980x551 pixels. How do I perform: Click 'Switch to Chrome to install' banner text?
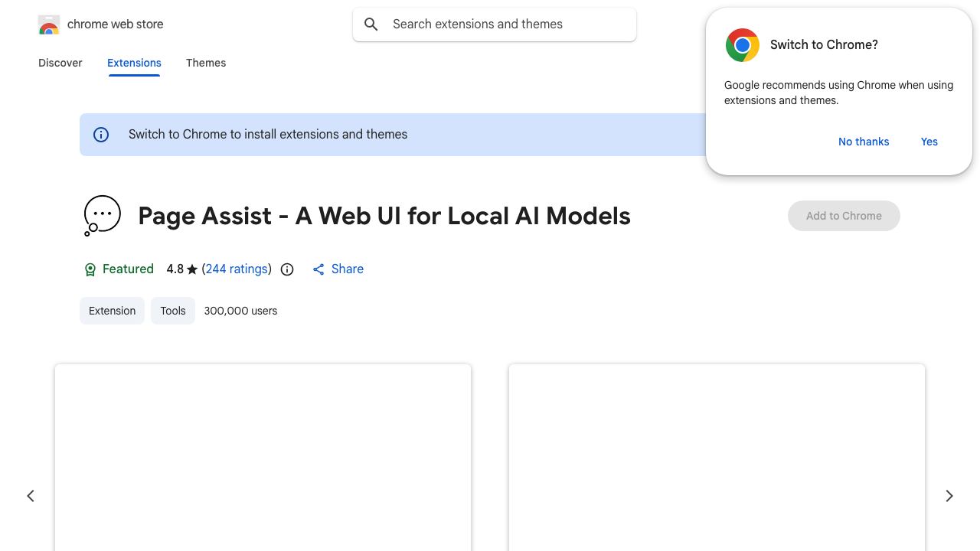[268, 135]
